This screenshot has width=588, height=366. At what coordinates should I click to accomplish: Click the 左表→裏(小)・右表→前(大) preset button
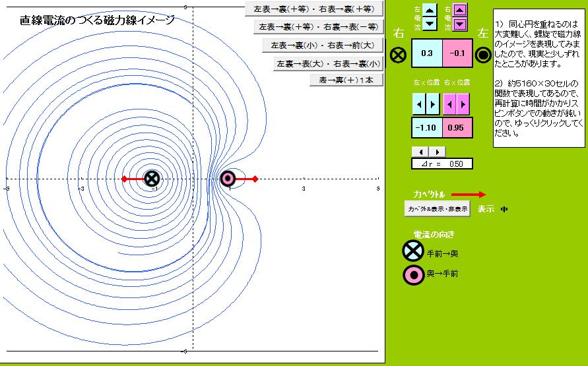[x=323, y=46]
